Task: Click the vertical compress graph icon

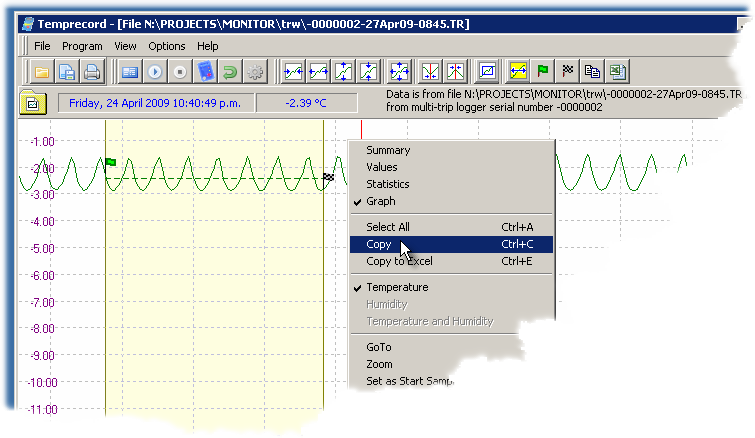Action: pyautogui.click(x=369, y=72)
